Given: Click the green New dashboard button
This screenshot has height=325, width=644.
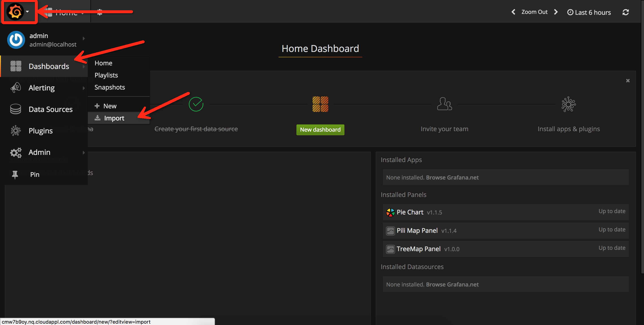Looking at the screenshot, I should [x=320, y=130].
